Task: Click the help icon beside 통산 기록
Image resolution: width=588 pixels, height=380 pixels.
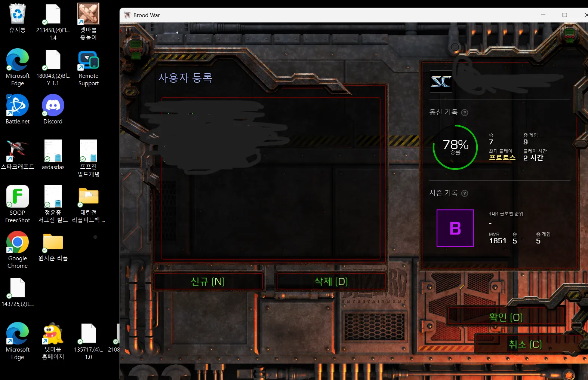Action: pyautogui.click(x=465, y=113)
